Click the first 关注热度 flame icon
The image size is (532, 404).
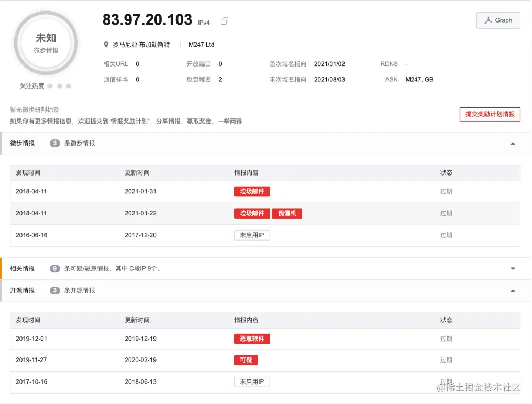50,86
